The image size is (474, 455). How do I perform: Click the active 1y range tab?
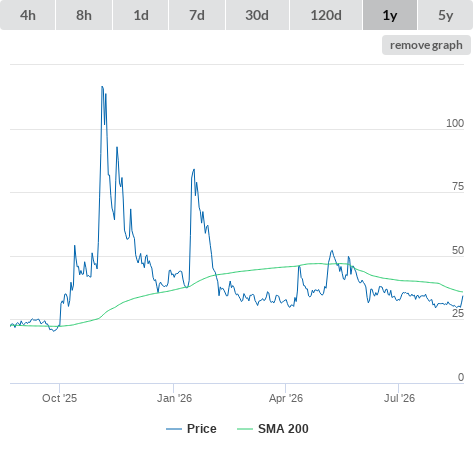point(390,15)
